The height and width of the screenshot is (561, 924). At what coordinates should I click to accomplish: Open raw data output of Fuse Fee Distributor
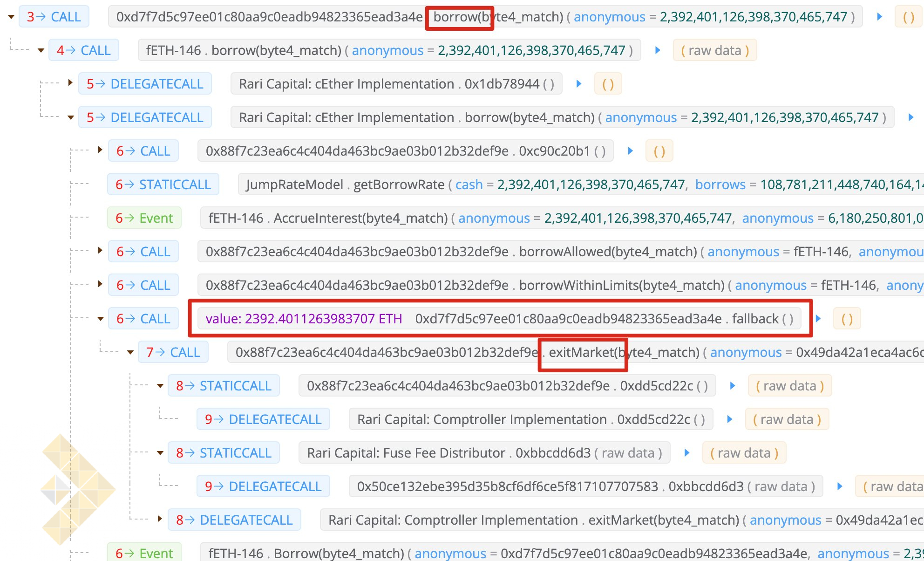[744, 453]
